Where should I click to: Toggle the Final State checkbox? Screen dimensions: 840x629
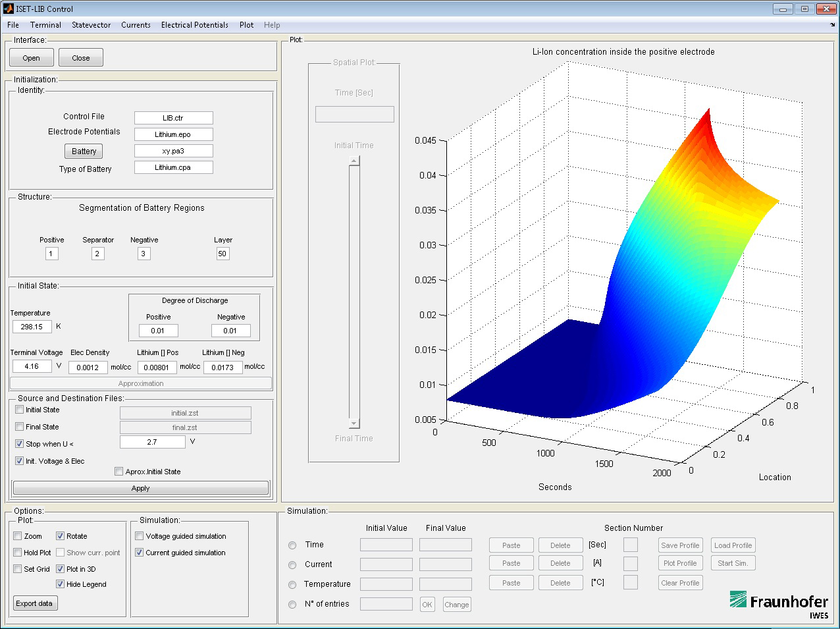tap(20, 427)
